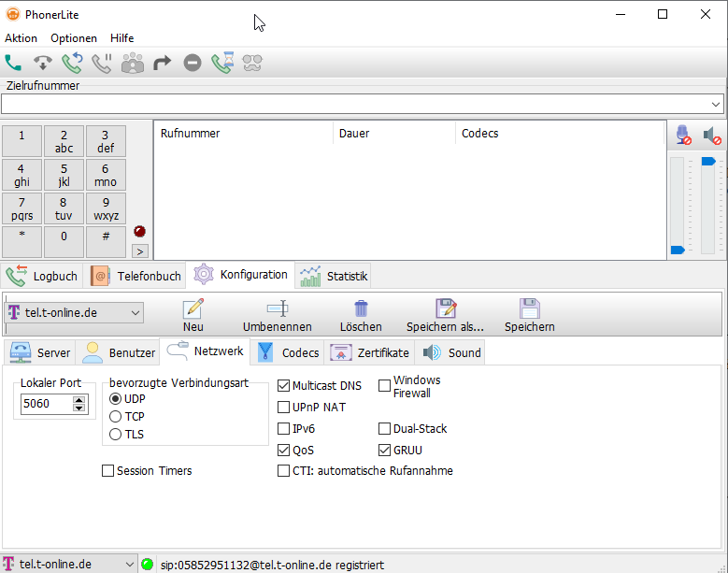Mute the speaker icon
The width and height of the screenshot is (728, 573).
pyautogui.click(x=712, y=136)
